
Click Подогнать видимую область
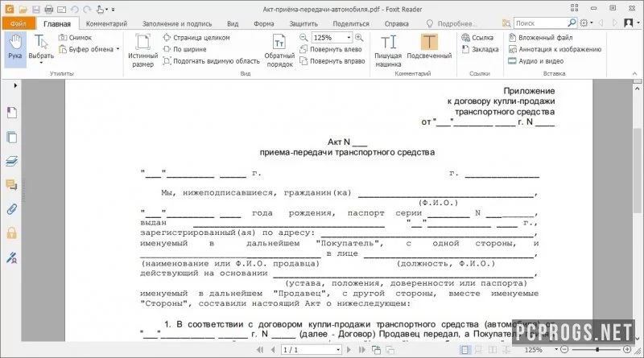212,61
